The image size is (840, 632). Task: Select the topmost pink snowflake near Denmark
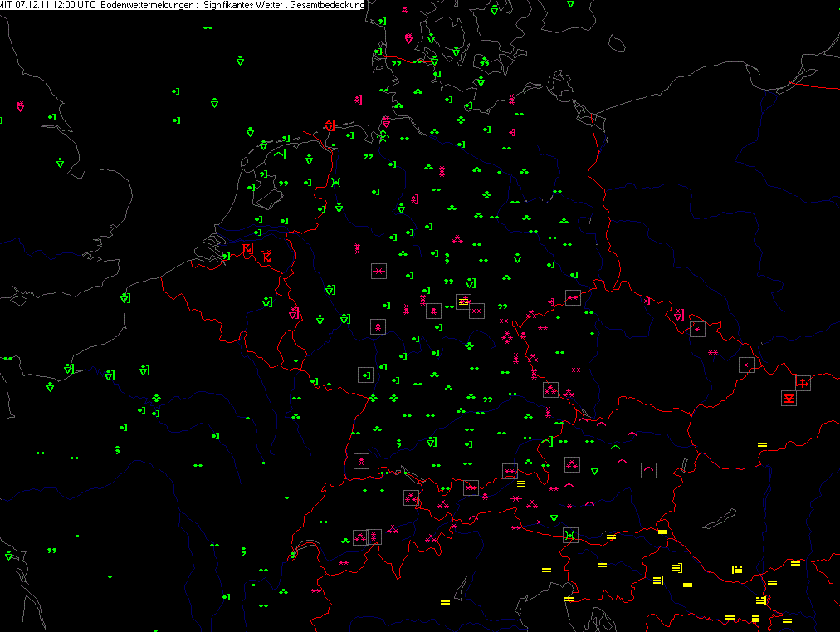click(404, 10)
